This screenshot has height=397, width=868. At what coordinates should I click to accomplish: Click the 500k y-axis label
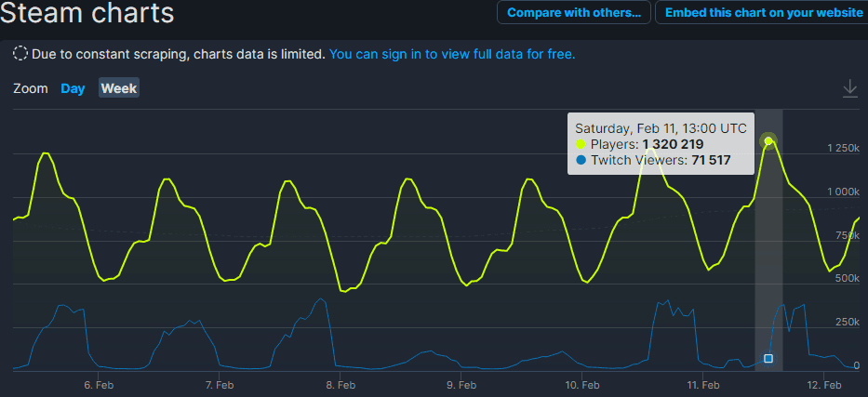point(848,279)
